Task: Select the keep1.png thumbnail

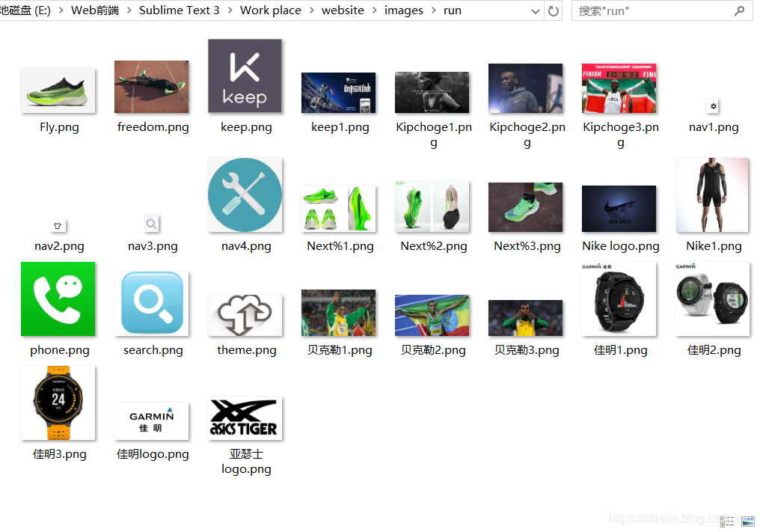Action: click(x=338, y=93)
